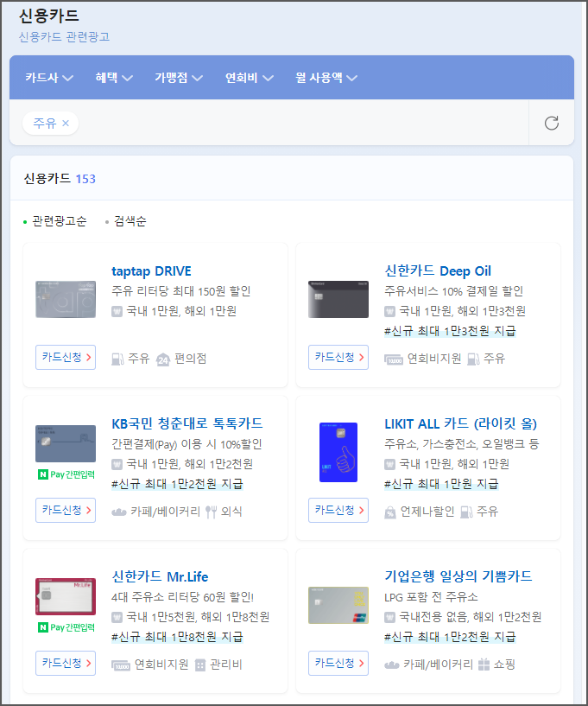Expand the 카드사 dropdown
This screenshot has width=588, height=706.
[x=49, y=78]
